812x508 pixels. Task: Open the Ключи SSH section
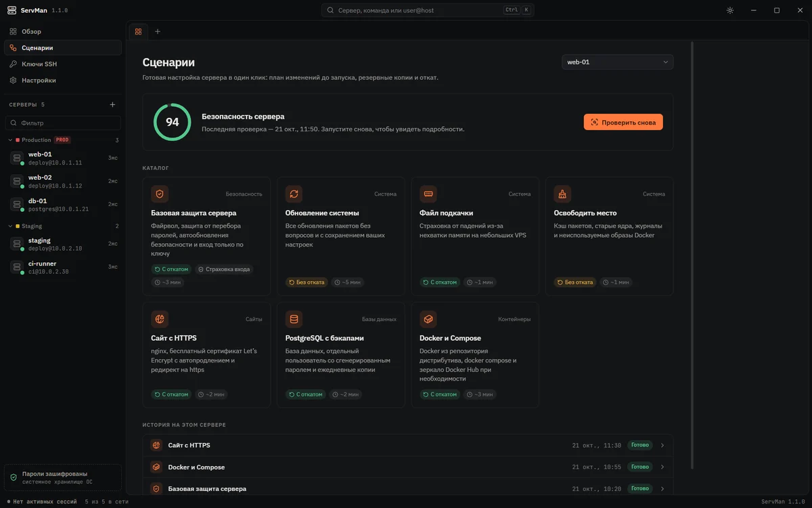tap(63, 64)
